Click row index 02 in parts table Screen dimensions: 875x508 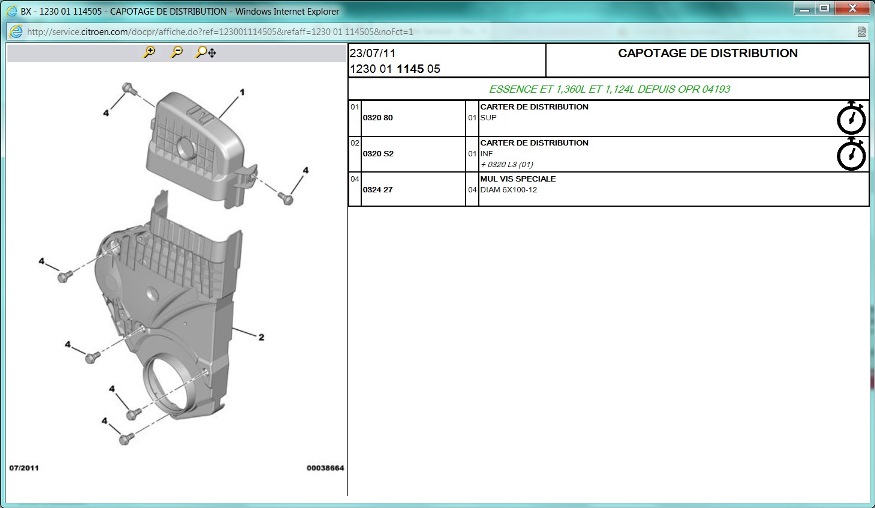(354, 143)
